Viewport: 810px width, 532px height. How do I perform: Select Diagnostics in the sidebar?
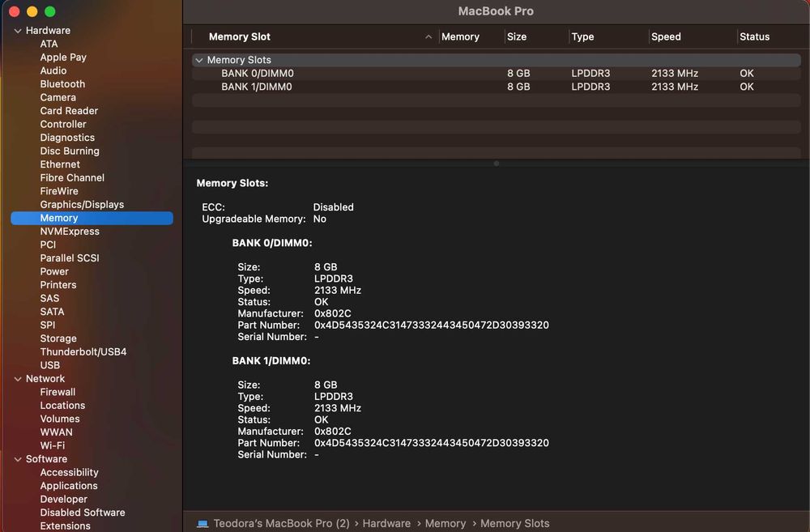click(x=67, y=138)
